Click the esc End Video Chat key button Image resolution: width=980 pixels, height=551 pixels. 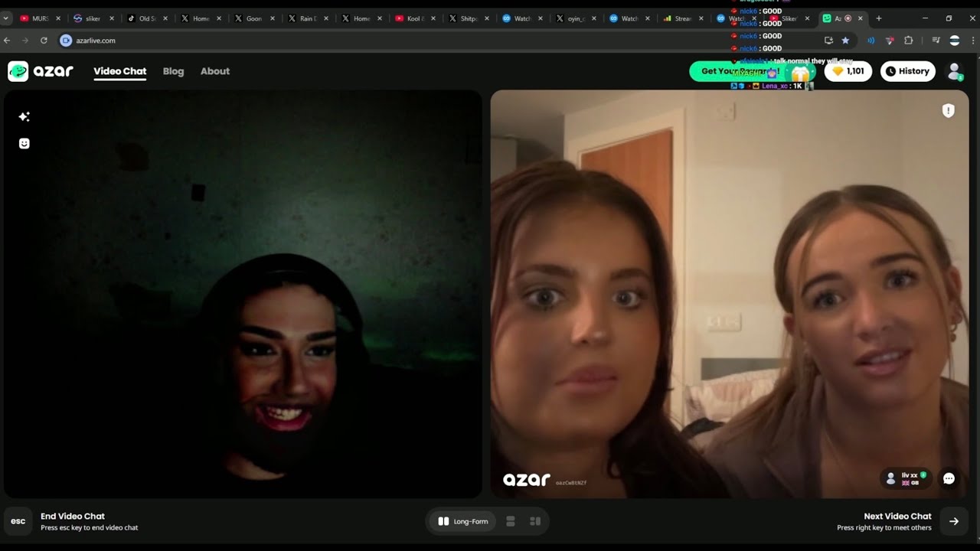[18, 521]
